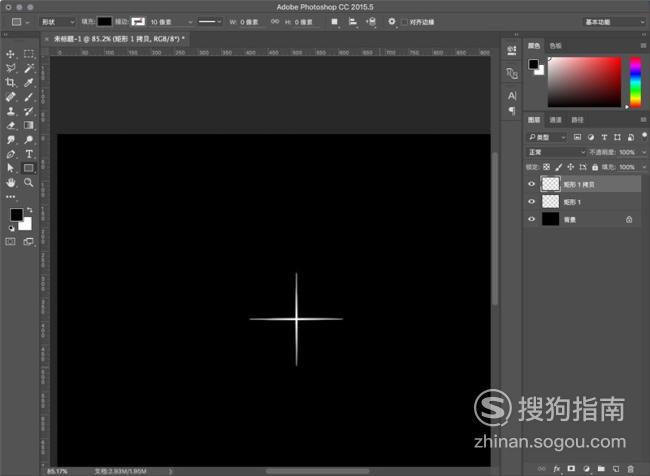This screenshot has width=650, height=476.
Task: Select the Path Selection arrow tool
Action: point(10,168)
